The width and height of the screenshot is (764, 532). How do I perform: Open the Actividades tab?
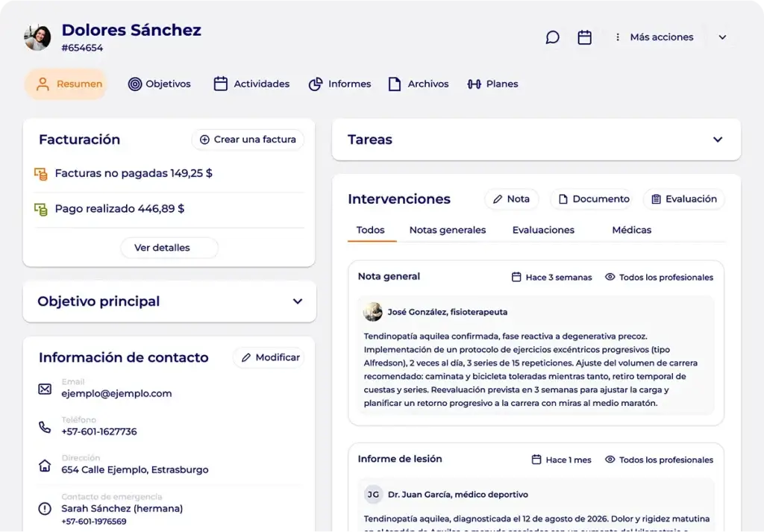click(x=251, y=84)
